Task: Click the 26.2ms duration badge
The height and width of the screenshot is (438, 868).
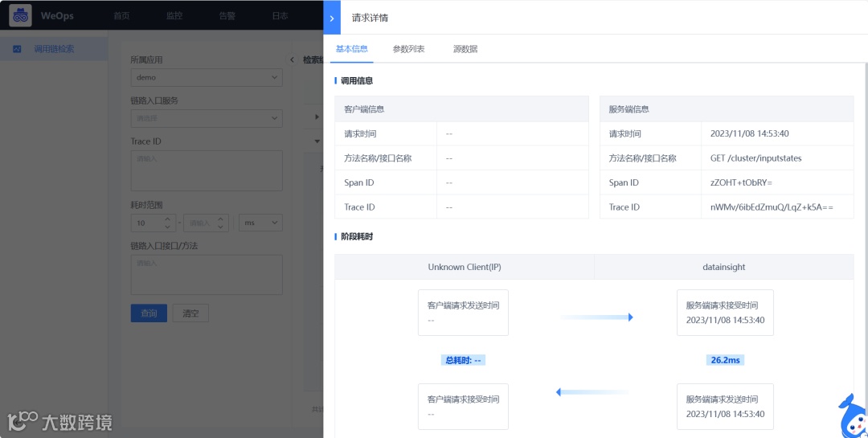Action: [x=725, y=360]
